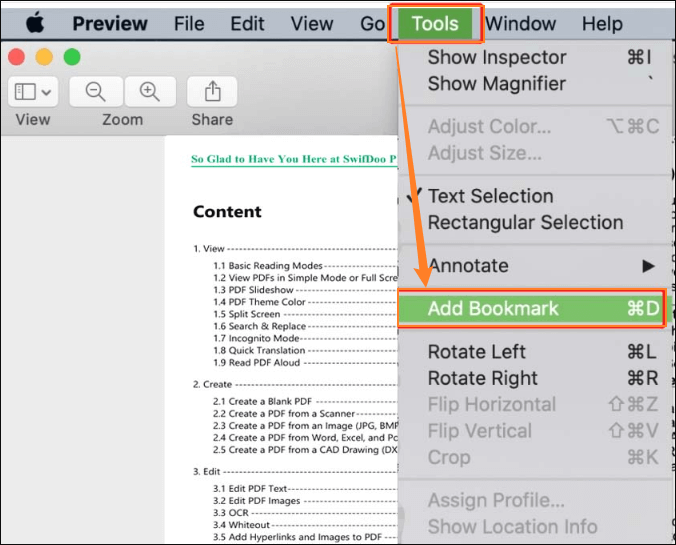The width and height of the screenshot is (676, 545).
Task: Expand the View mode dropdown chevron
Action: [x=47, y=92]
